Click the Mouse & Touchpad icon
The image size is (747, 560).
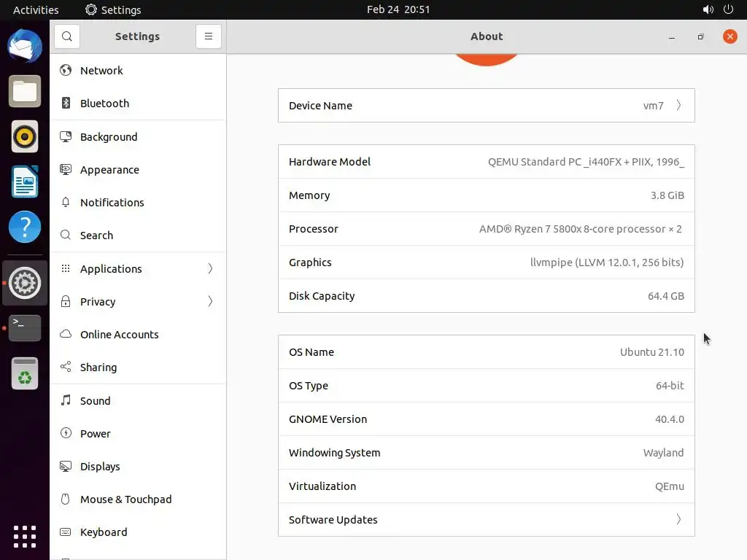tap(66, 499)
